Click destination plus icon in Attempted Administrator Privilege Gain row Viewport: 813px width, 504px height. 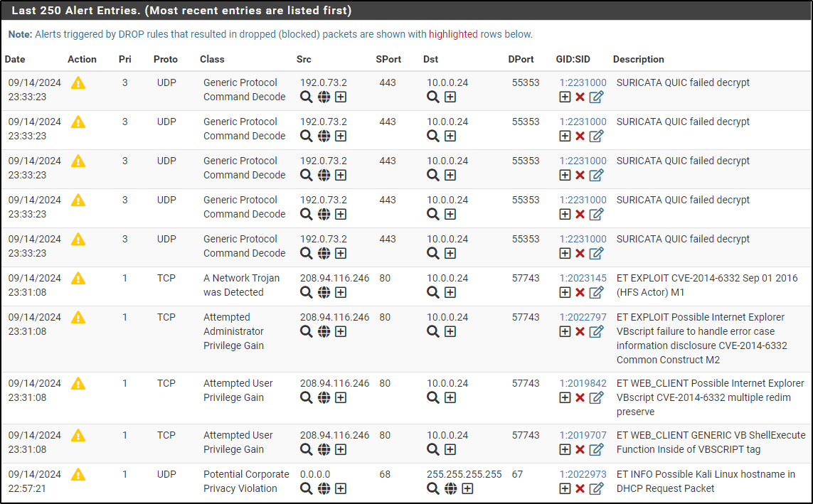click(450, 331)
